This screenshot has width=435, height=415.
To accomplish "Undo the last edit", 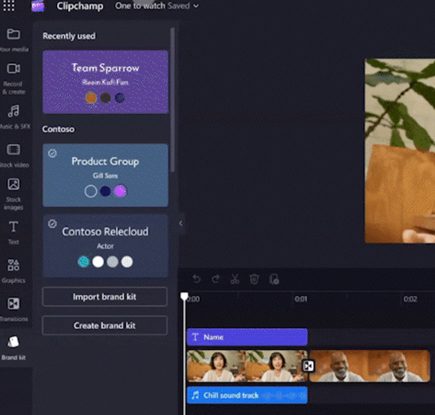I will pos(196,279).
